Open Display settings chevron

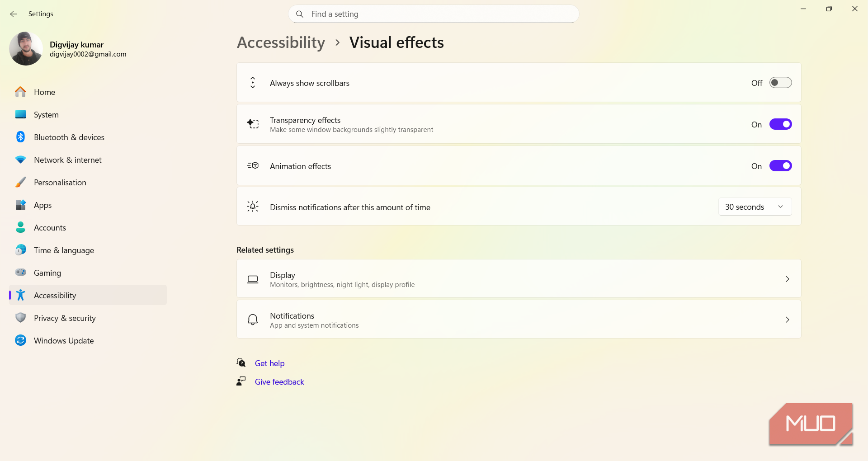pos(787,279)
